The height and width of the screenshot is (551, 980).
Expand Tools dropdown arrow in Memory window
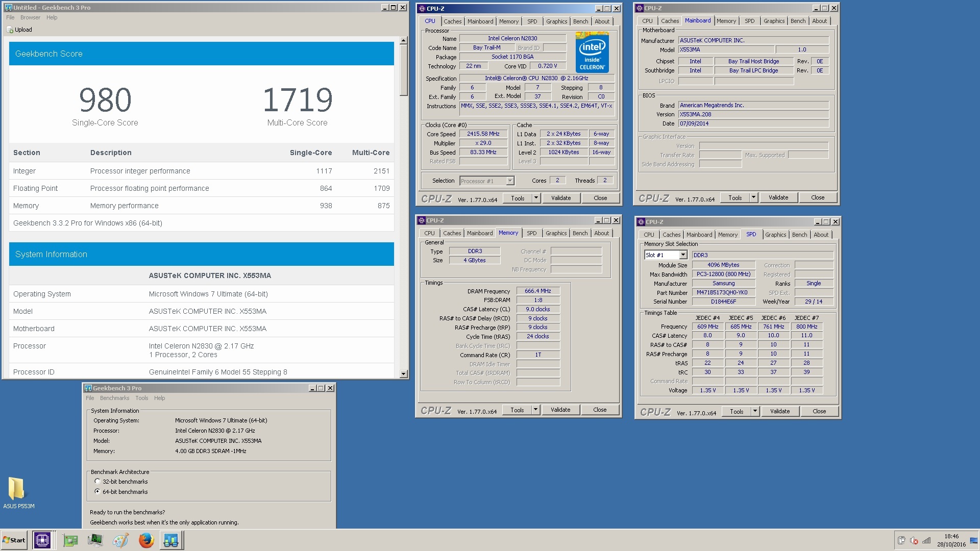pyautogui.click(x=535, y=410)
